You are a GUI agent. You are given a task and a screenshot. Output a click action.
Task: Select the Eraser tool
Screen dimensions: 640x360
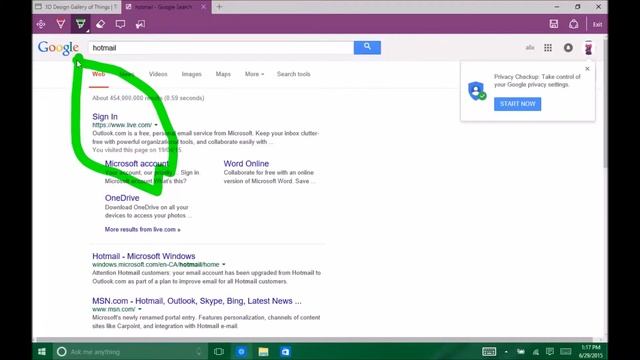pos(100,24)
